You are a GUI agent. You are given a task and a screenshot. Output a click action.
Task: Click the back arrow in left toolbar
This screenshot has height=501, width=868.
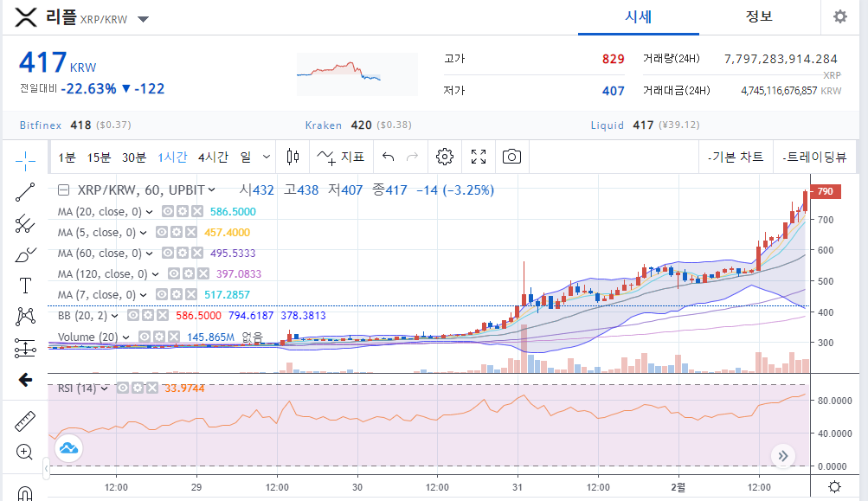(25, 380)
